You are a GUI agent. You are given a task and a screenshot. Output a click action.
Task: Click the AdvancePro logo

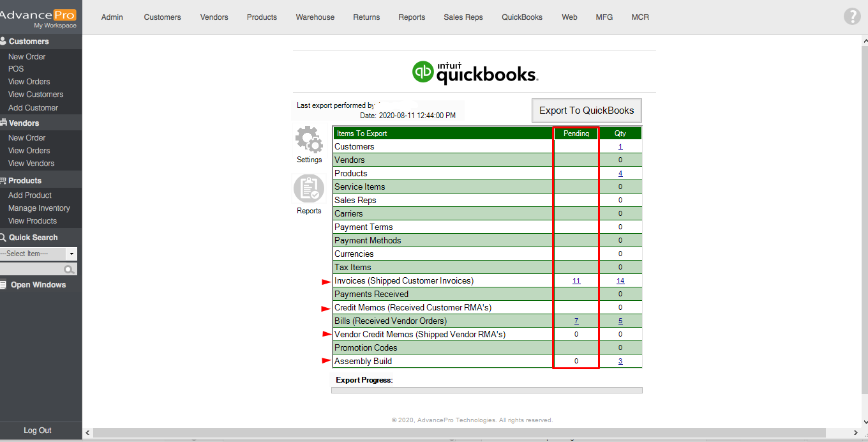(x=38, y=17)
